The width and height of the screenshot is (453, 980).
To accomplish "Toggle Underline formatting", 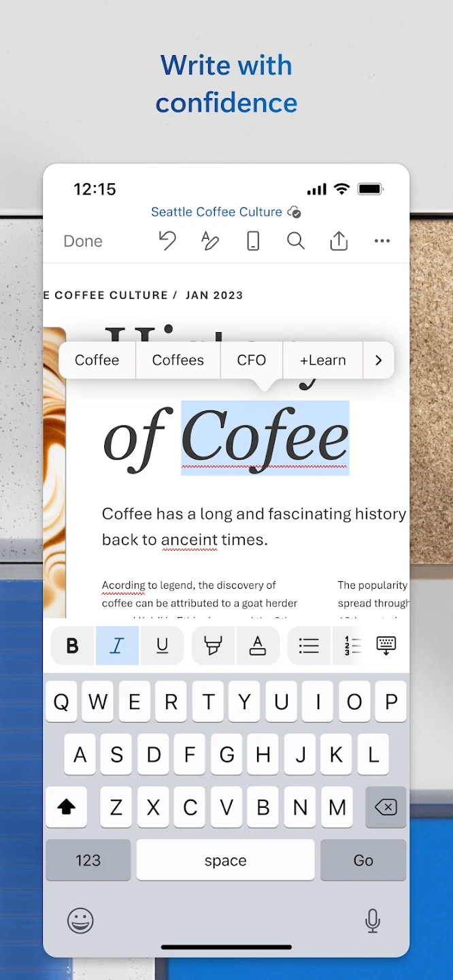I will coord(162,645).
